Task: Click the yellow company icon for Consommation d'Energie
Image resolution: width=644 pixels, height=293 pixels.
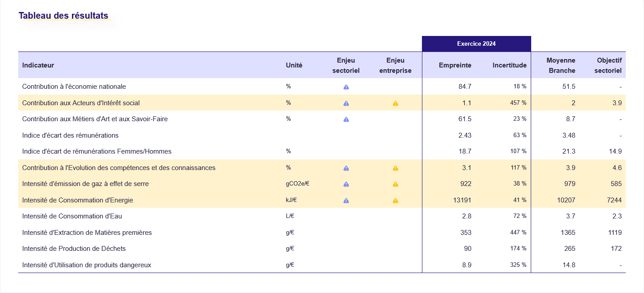Action: 395,201
